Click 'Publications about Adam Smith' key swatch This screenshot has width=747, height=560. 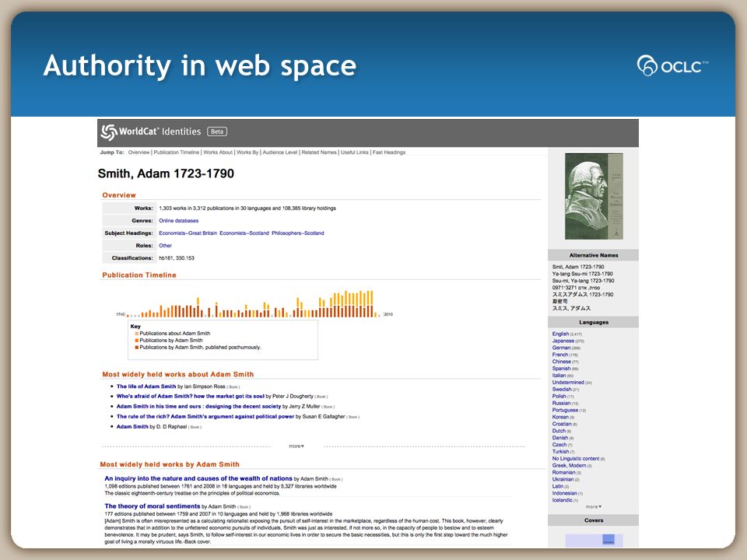[x=137, y=334]
